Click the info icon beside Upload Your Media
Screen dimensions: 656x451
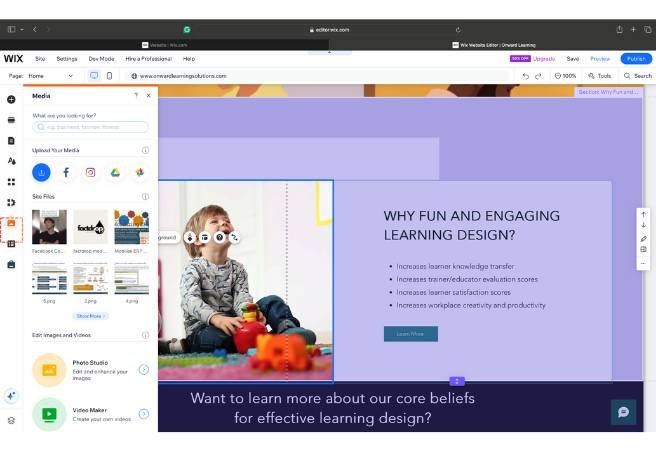pos(145,150)
